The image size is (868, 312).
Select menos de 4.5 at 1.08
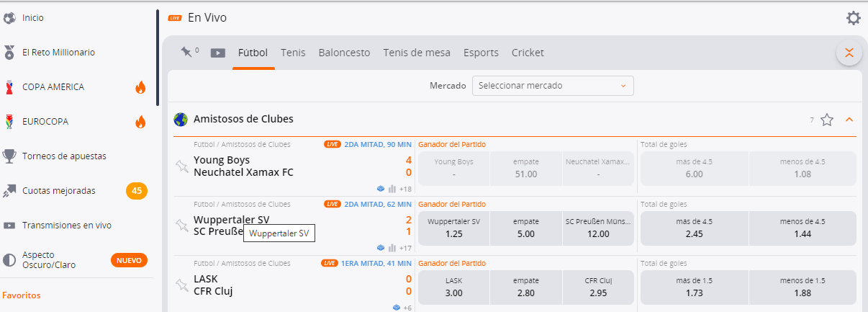pos(803,169)
